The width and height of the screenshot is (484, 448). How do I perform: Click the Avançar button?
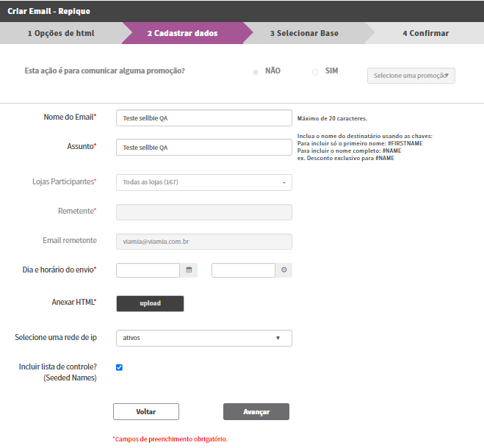pyautogui.click(x=256, y=411)
